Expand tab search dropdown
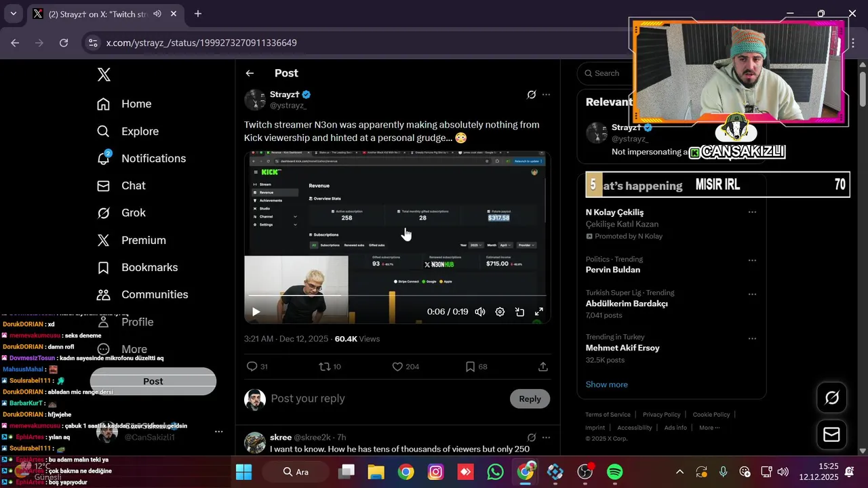 [x=13, y=14]
